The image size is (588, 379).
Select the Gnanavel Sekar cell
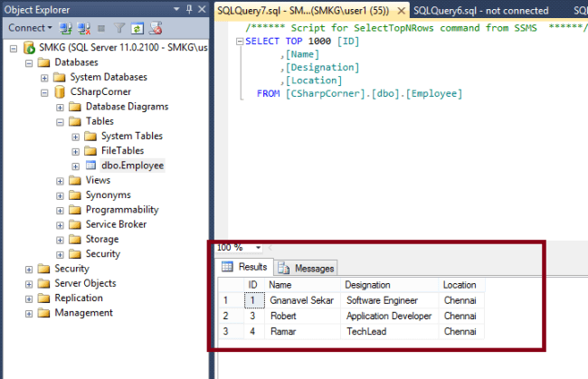(303, 300)
